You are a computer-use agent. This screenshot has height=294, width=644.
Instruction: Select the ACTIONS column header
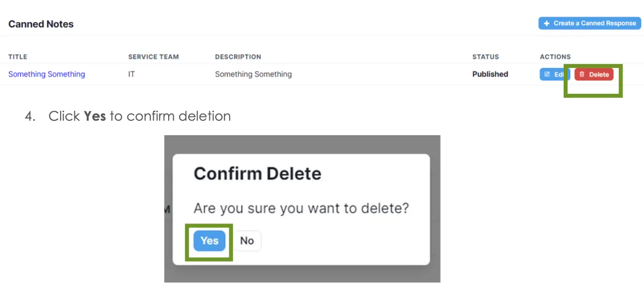tap(555, 57)
